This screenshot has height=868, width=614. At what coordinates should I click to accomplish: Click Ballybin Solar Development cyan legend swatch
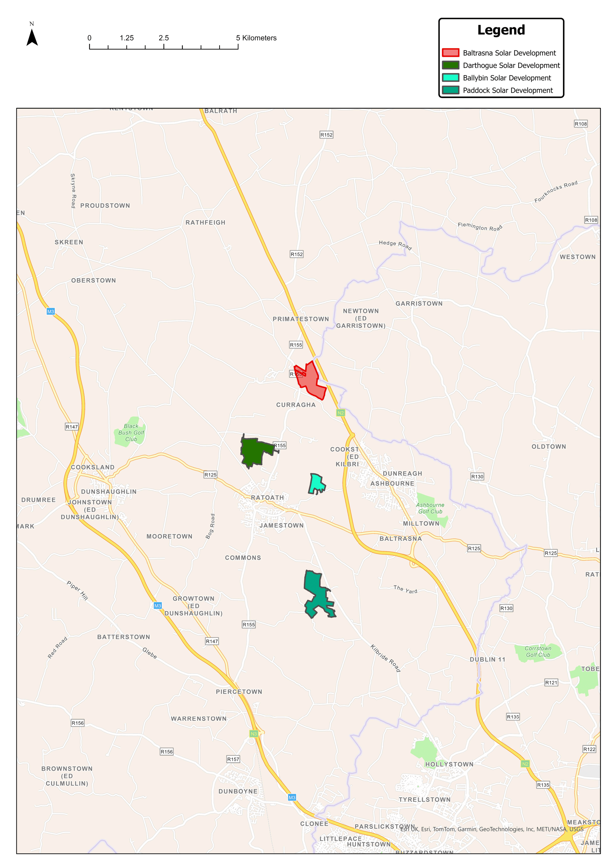[x=451, y=77]
